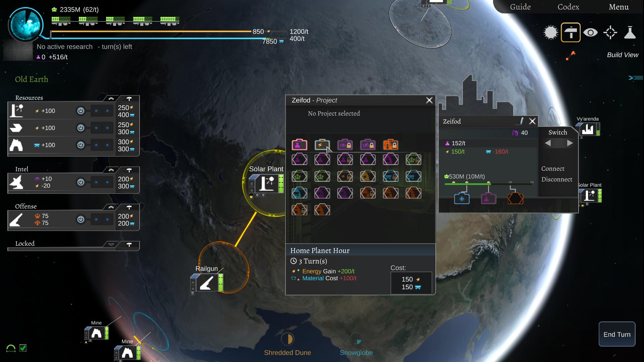Collapse the Resources panel arrow
This screenshot has width=644, height=362.
(111, 98)
